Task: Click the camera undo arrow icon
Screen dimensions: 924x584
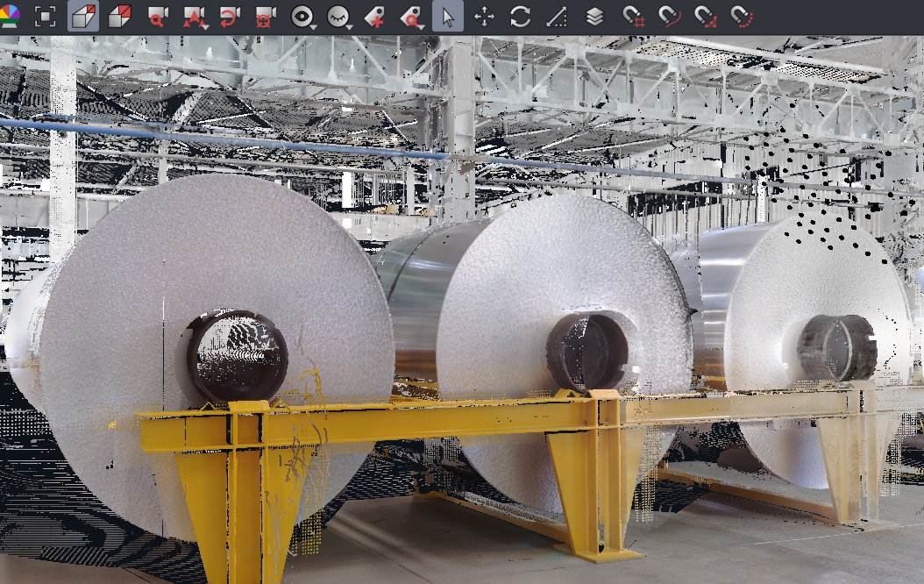Action: coord(229,17)
